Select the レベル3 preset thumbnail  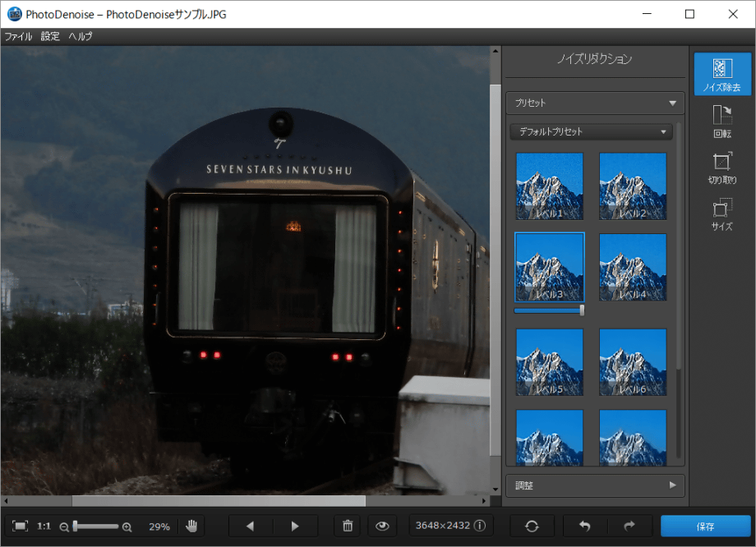tap(550, 267)
